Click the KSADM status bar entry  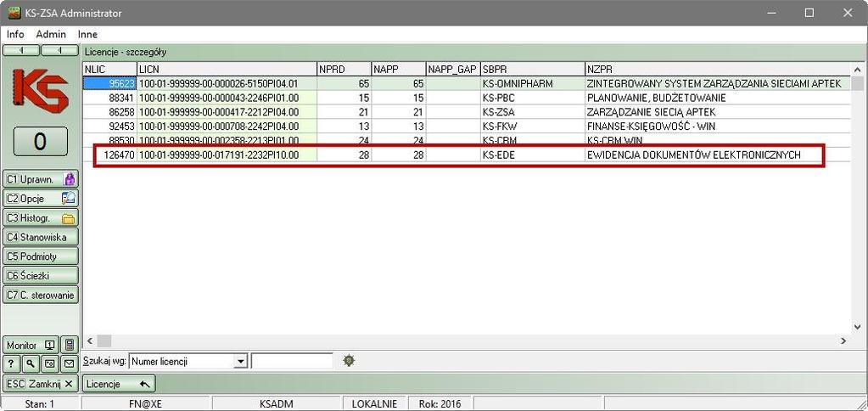point(277,404)
